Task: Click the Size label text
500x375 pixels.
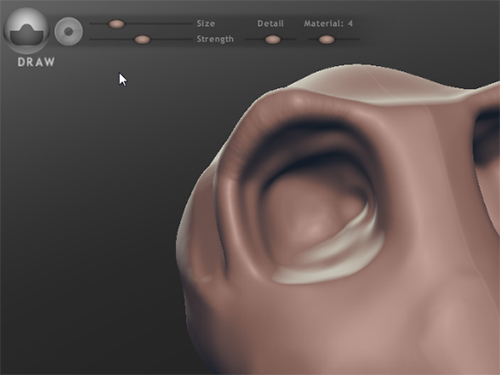Action: (x=206, y=23)
